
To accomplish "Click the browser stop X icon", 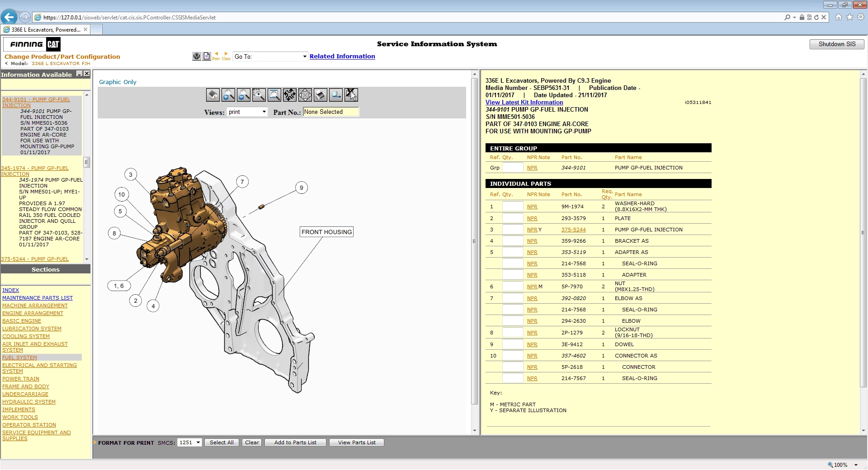I will [x=824, y=17].
